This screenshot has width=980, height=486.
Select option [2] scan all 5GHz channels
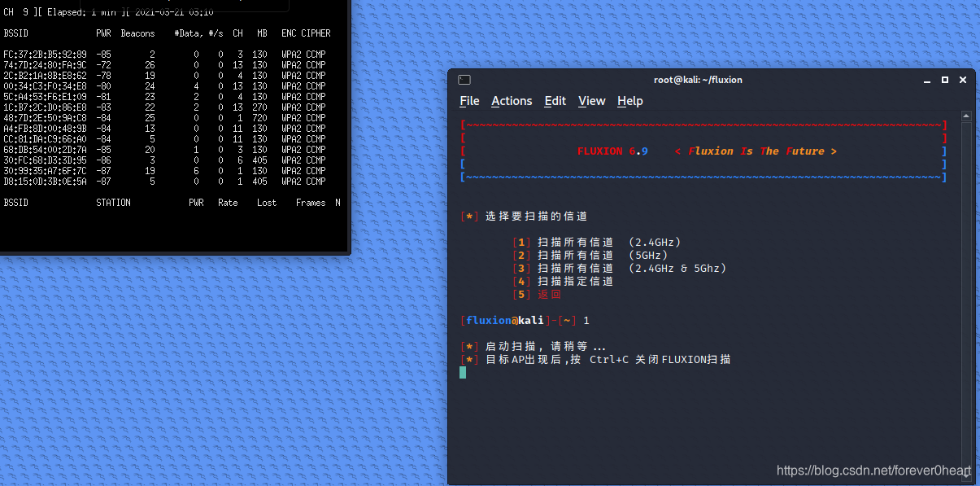590,255
